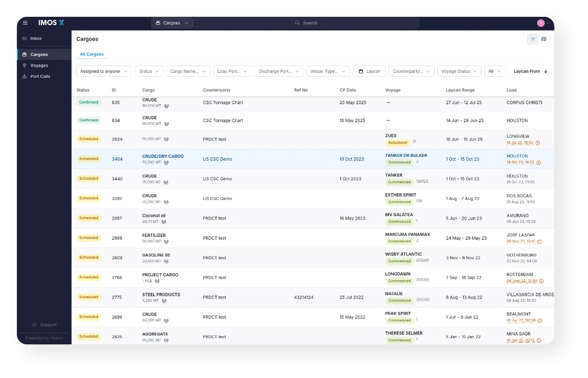Click the Support icon in sidebar

[35, 325]
